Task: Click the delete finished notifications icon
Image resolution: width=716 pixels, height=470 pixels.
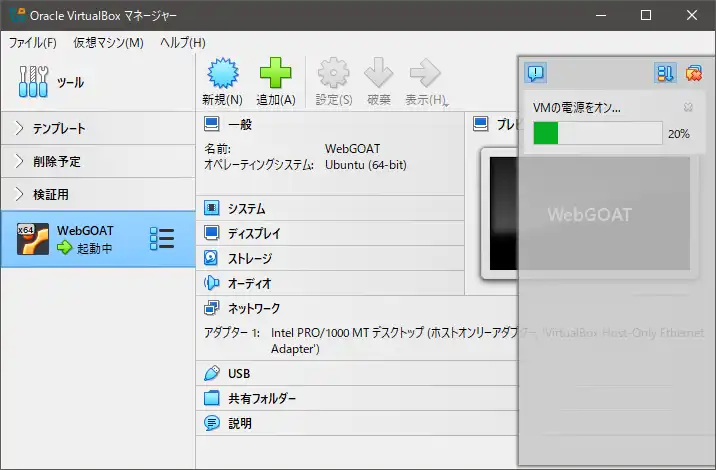Action: [x=692, y=72]
